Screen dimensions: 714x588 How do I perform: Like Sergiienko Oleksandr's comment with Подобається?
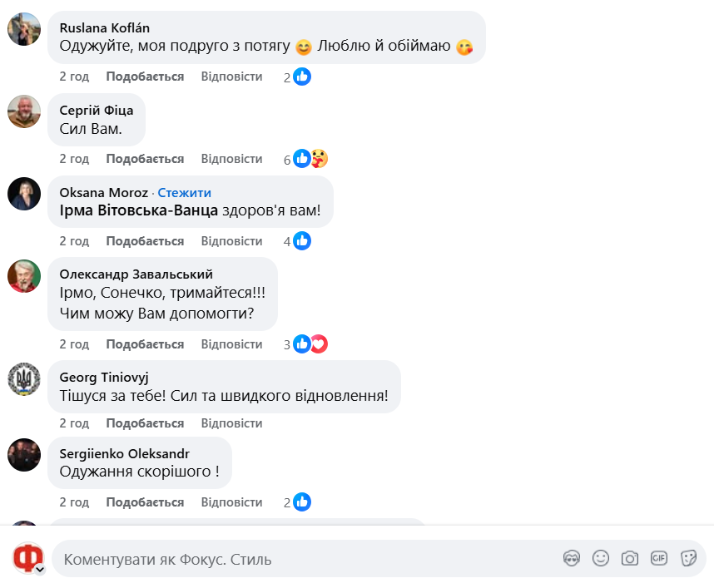(x=145, y=502)
